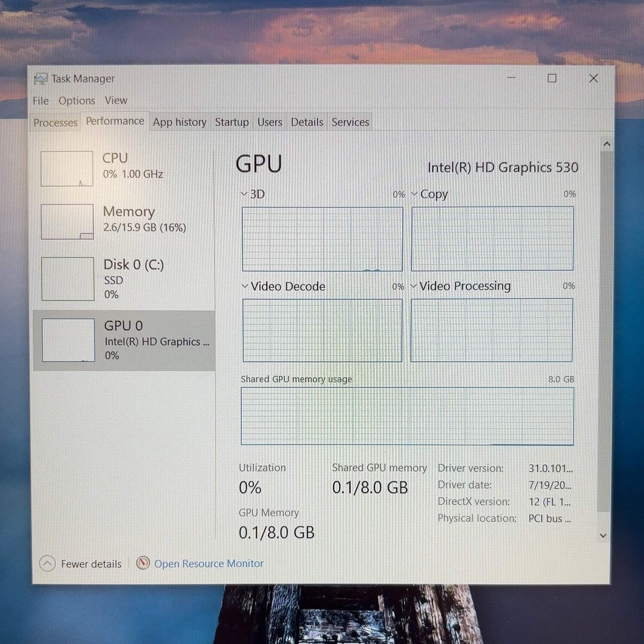Click the Shared GPU memory usage graph
644x644 pixels.
pyautogui.click(x=407, y=416)
